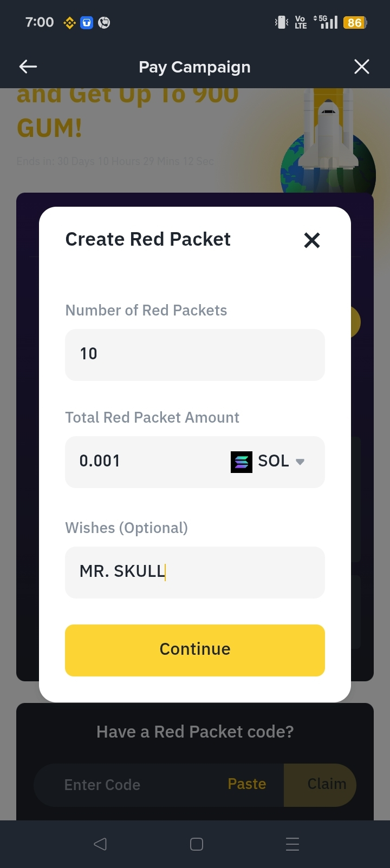Click the Solana coin logo
The image size is (390, 868).
(x=242, y=462)
